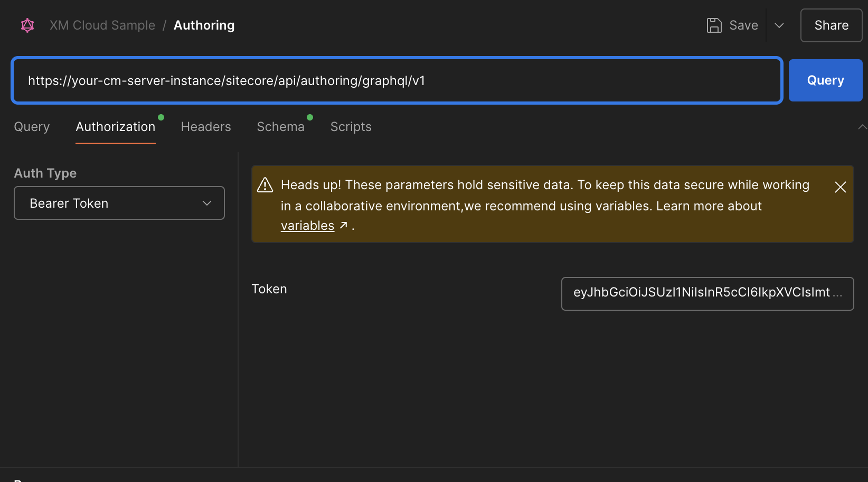Screen dimensions: 868x482
Task: Open the Bearer Token auth type dropdown
Action: 119,203
